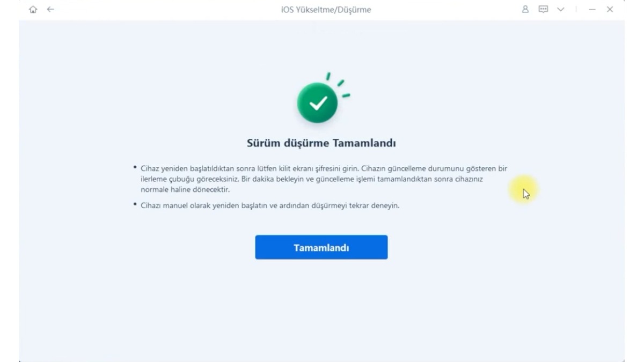
Task: Minimize the iOS Yükseltme/Düşürme window
Action: [x=592, y=10]
